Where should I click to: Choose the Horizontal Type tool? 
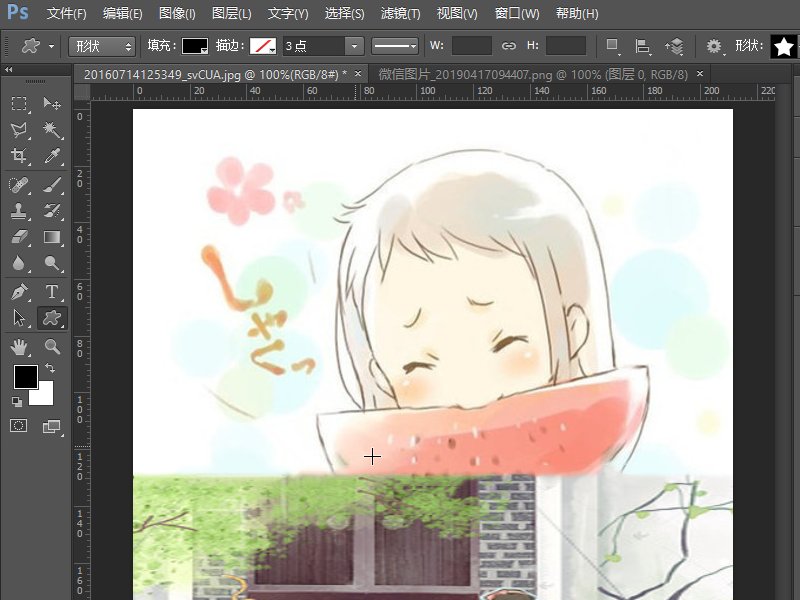pyautogui.click(x=52, y=291)
